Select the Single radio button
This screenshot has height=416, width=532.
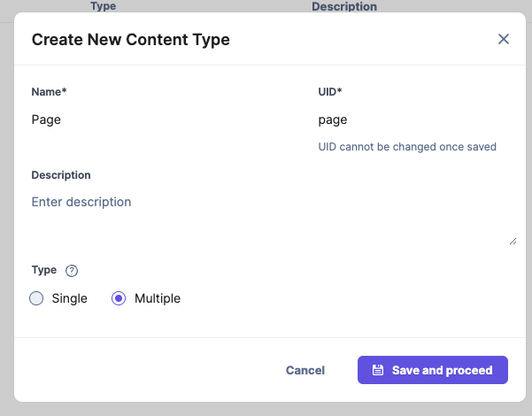(36, 298)
